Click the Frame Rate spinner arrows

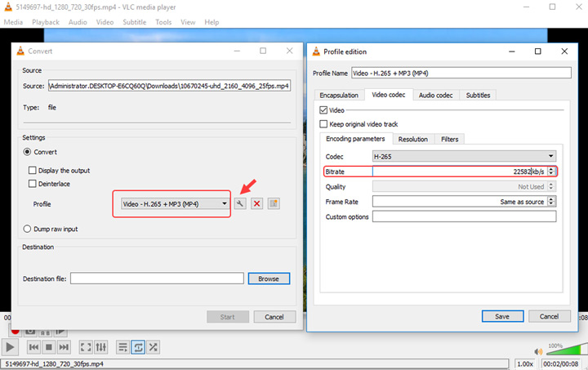pyautogui.click(x=551, y=201)
